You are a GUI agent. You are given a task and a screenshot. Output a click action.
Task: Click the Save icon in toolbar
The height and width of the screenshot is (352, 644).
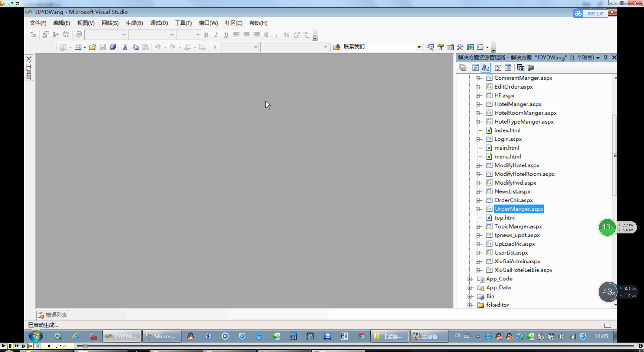click(x=103, y=47)
